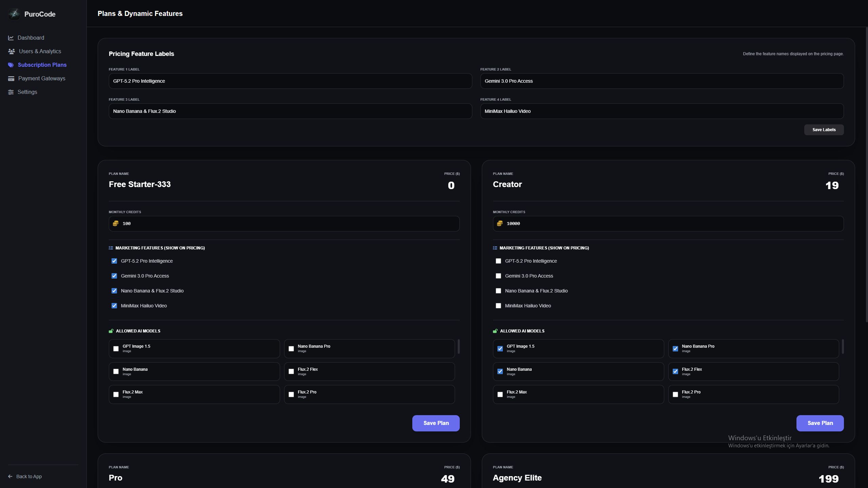This screenshot has width=868, height=488.
Task: Click the Subscription Plans tag icon
Action: pos(11,65)
